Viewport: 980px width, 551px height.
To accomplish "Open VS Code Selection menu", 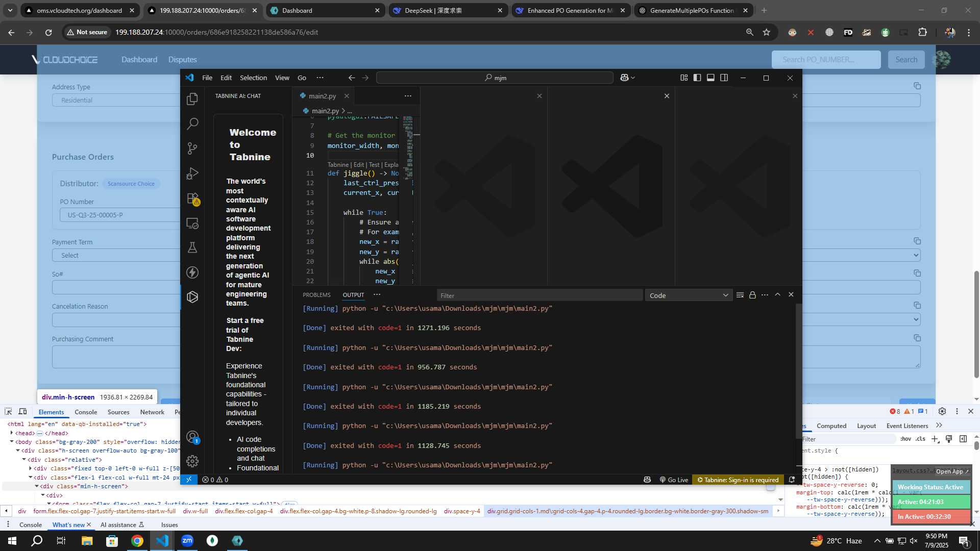I will click(253, 78).
